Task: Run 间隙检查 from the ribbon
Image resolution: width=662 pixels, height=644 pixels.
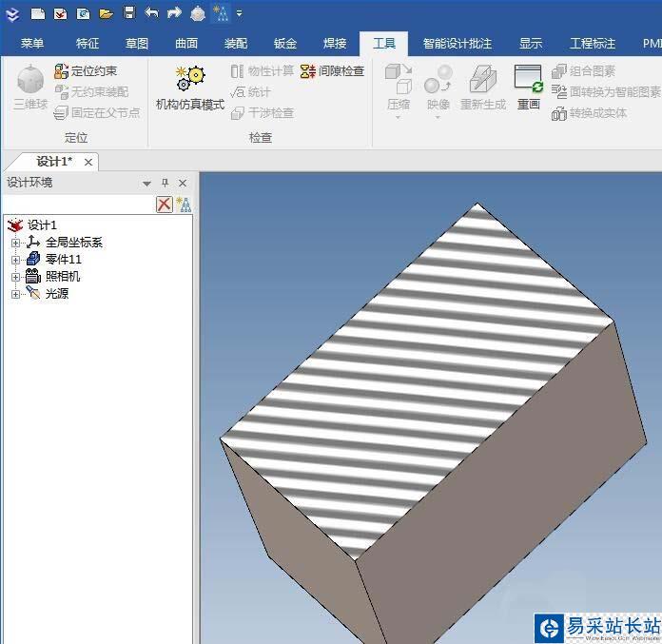Action: click(x=332, y=71)
